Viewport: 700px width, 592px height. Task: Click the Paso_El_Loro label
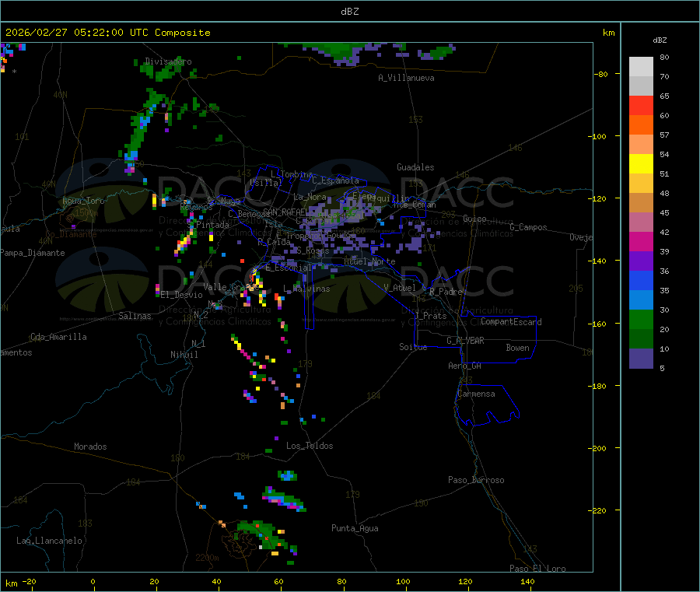click(x=537, y=569)
